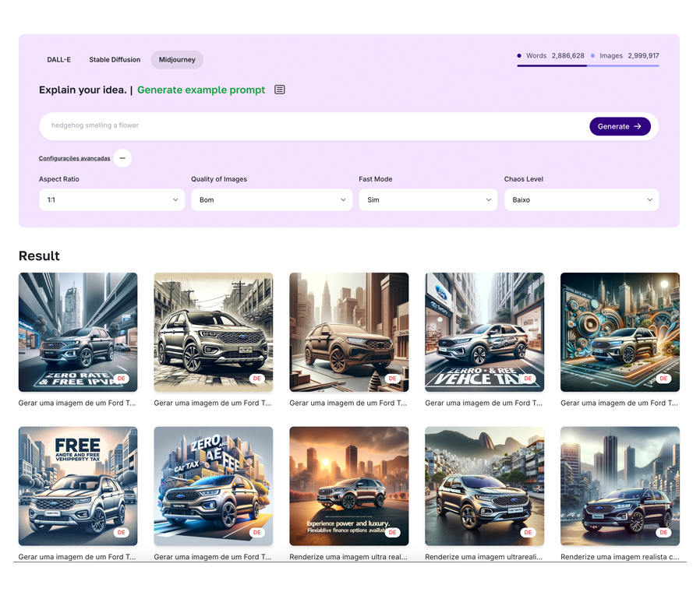This screenshot has width=700, height=592.
Task: Click the prompt input field
Action: click(x=312, y=125)
